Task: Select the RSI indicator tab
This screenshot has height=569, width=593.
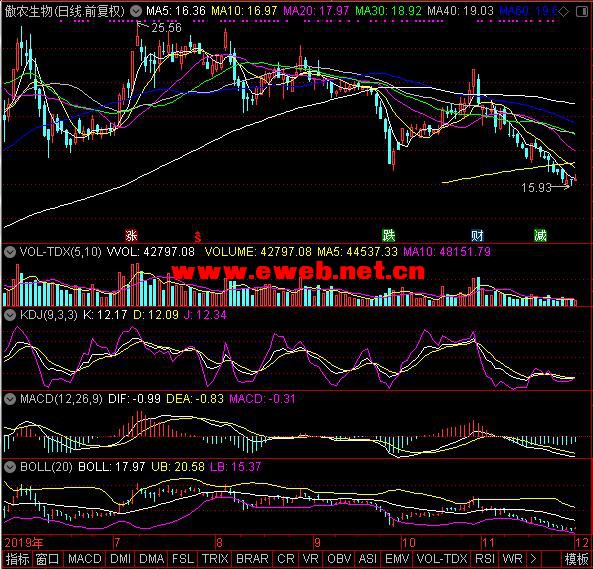Action: click(x=485, y=559)
